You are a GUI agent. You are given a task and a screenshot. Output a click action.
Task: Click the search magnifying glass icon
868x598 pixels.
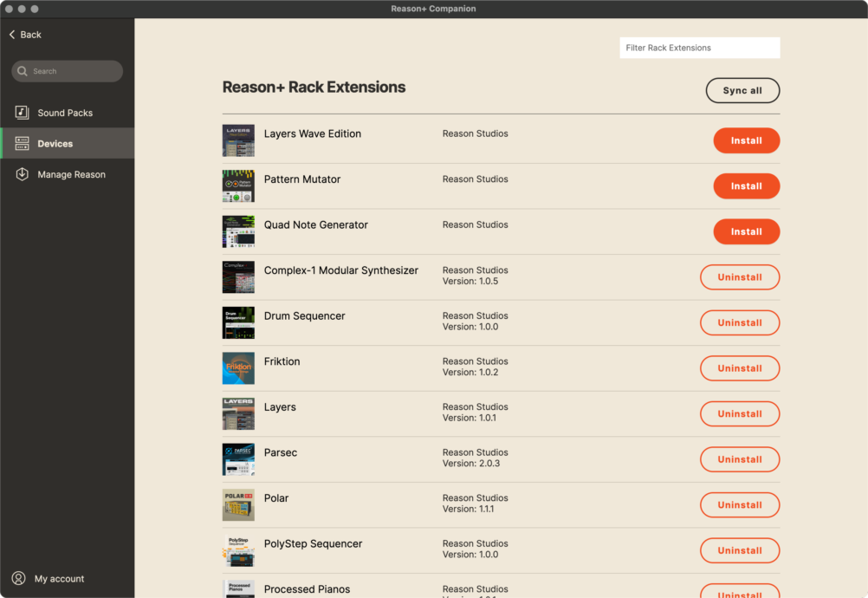point(23,71)
